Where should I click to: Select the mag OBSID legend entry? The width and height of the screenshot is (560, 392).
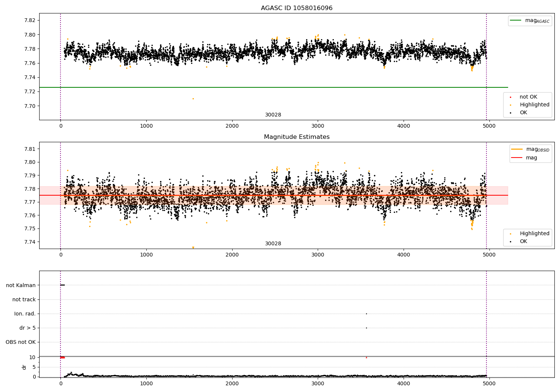(x=538, y=149)
